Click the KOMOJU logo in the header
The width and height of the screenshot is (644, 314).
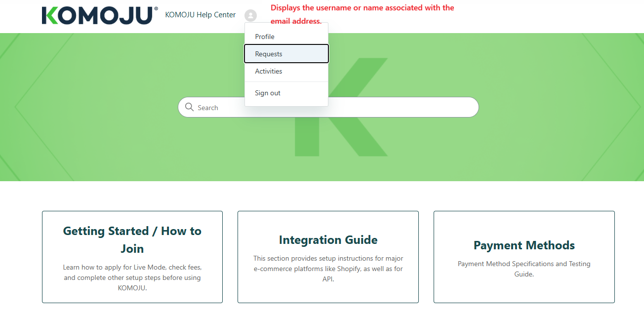tap(97, 15)
